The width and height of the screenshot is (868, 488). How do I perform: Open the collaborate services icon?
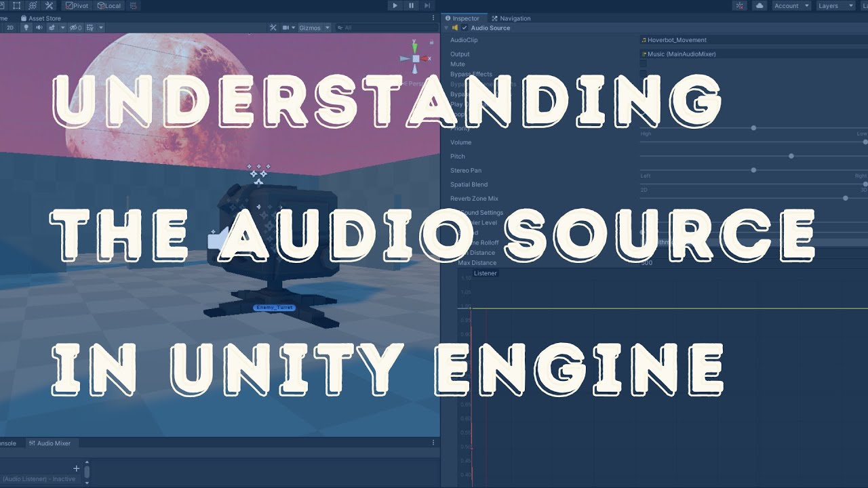[740, 5]
